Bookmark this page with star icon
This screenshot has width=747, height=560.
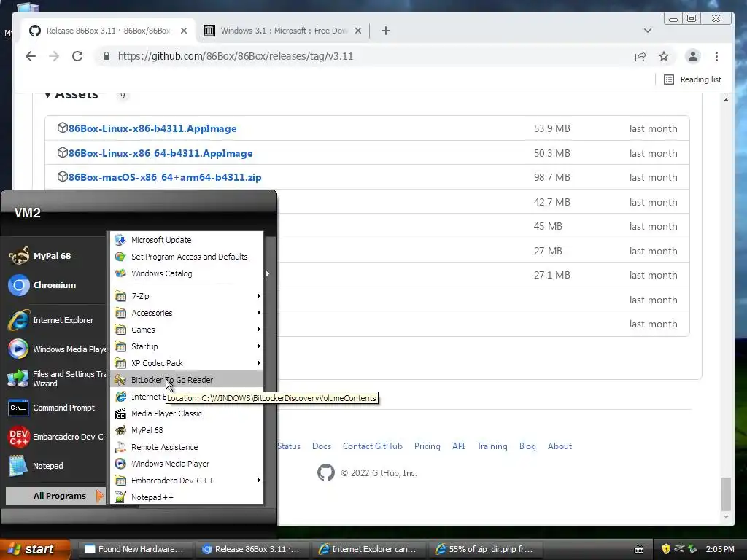click(664, 56)
